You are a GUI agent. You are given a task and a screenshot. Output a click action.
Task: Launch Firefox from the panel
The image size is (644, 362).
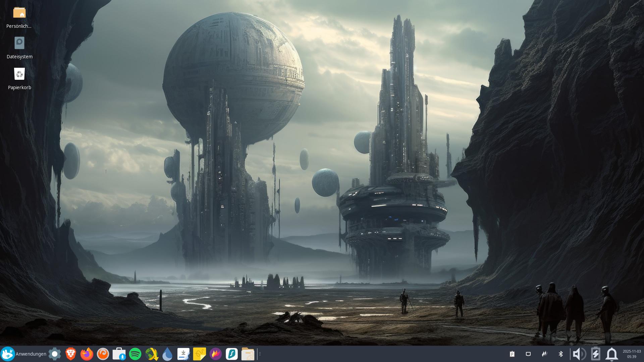click(x=87, y=354)
